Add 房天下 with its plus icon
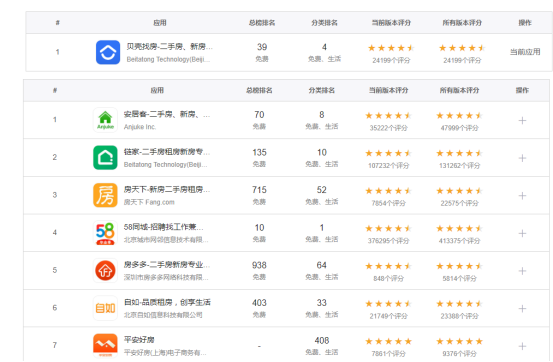Screen dimensions: 553x362 point(522,196)
